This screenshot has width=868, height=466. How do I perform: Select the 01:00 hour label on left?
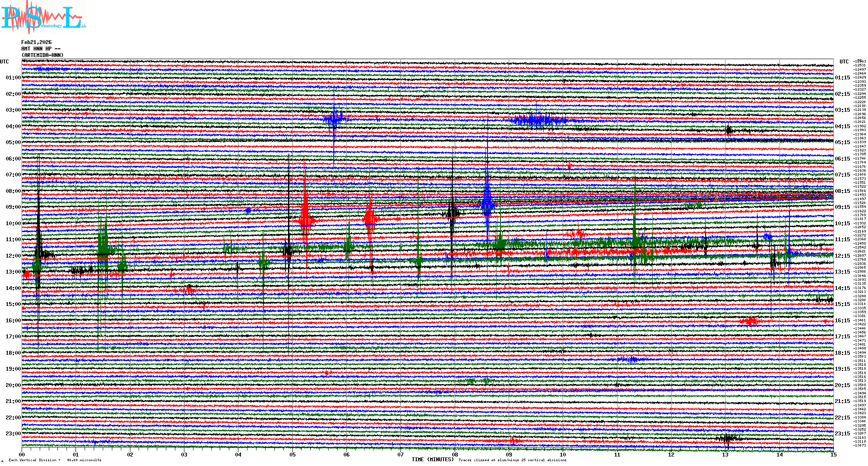(x=13, y=78)
